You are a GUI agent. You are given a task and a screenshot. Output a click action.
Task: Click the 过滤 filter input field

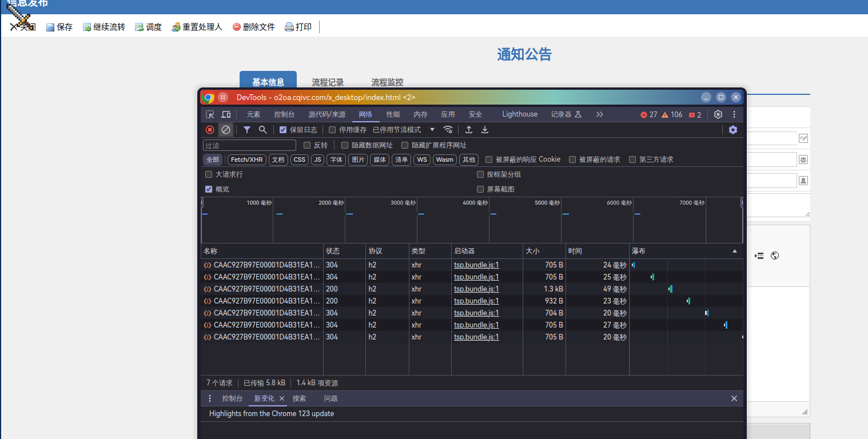click(249, 145)
